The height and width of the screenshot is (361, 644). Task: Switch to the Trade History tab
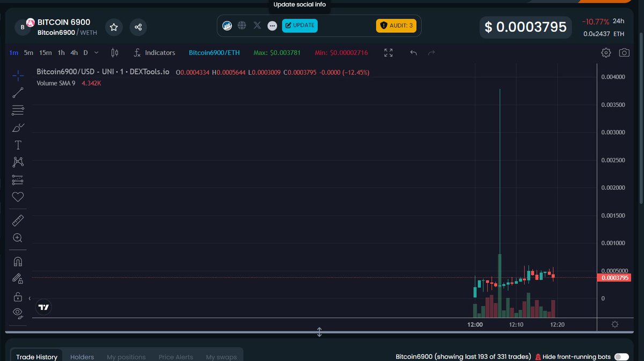click(x=36, y=357)
